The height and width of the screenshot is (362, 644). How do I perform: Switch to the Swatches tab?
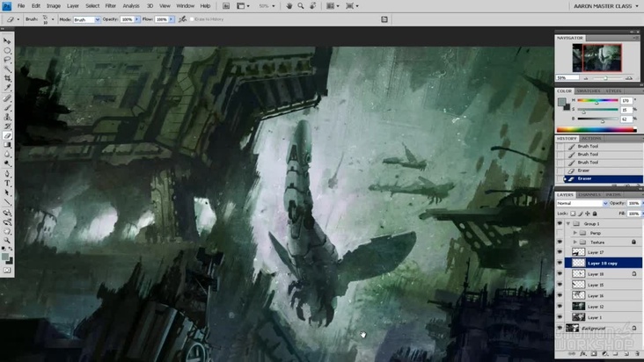pyautogui.click(x=589, y=91)
